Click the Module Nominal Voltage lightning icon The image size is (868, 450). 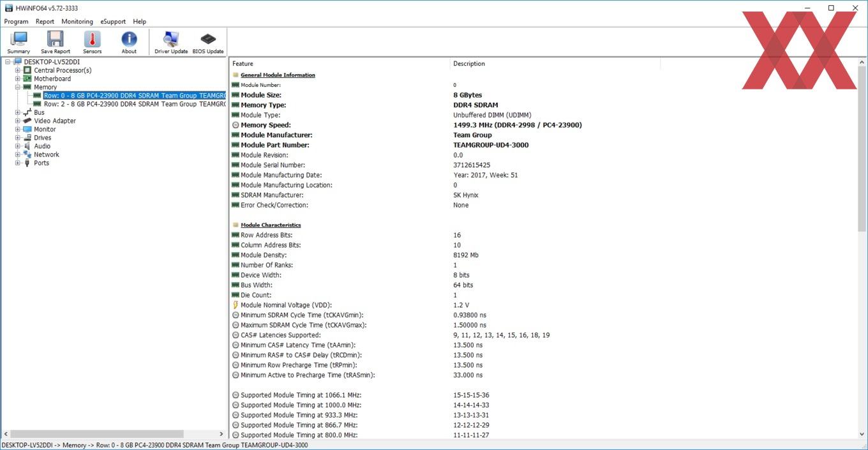[236, 305]
